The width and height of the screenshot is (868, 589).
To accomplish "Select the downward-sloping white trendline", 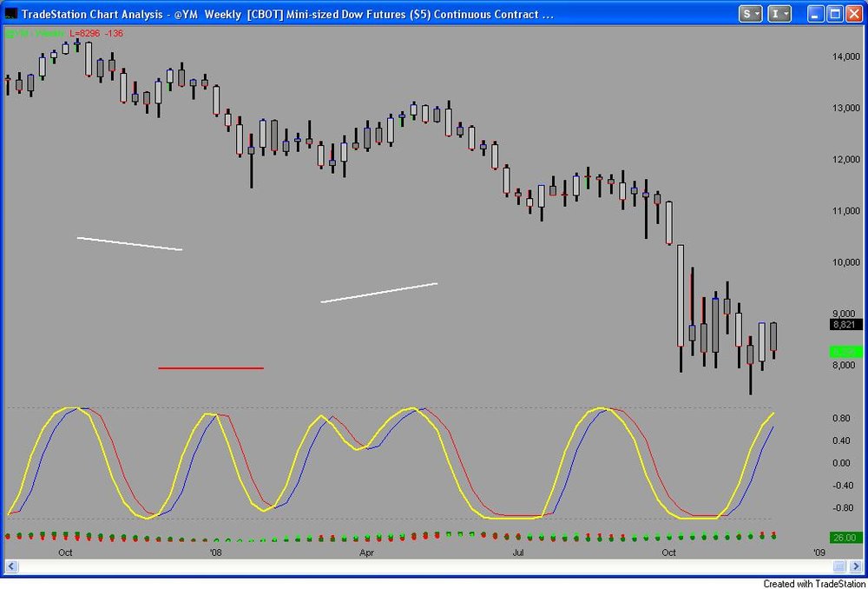I will click(129, 244).
